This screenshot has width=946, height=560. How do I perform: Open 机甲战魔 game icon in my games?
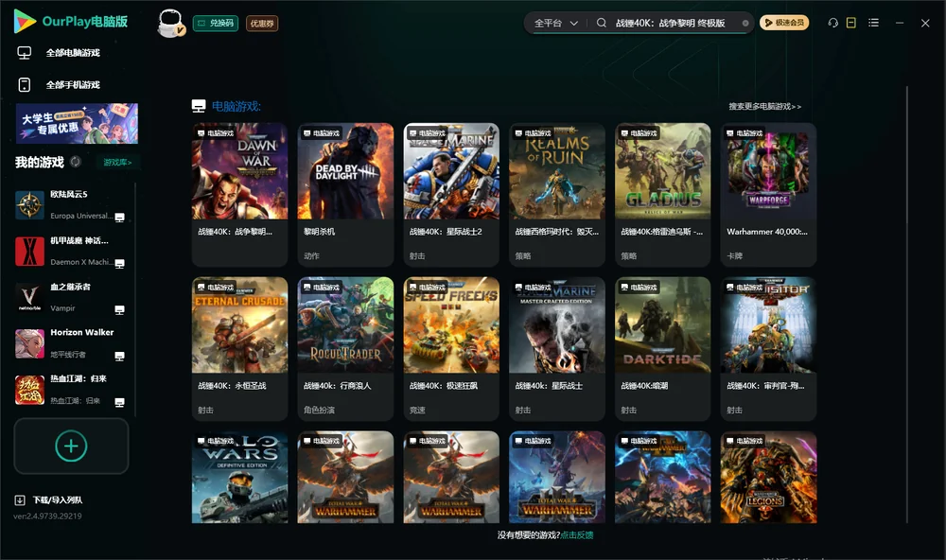29,252
